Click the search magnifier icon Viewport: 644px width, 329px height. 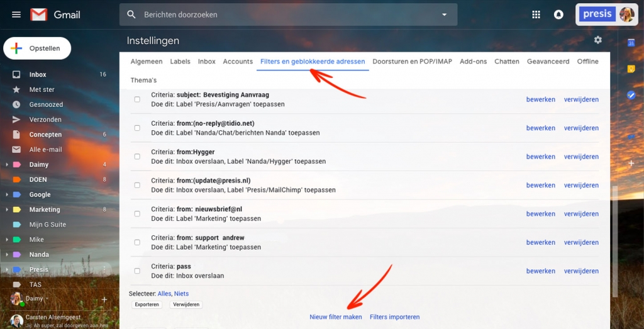131,15
